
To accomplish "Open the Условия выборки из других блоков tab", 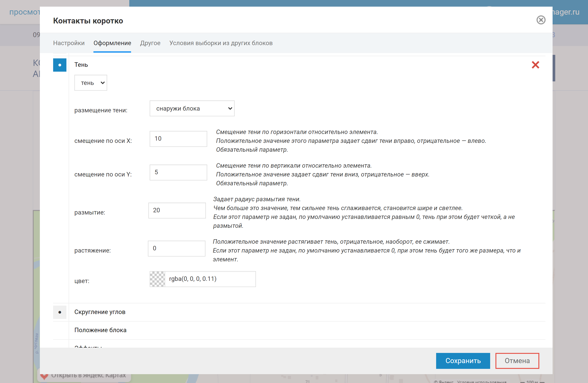I will [221, 43].
